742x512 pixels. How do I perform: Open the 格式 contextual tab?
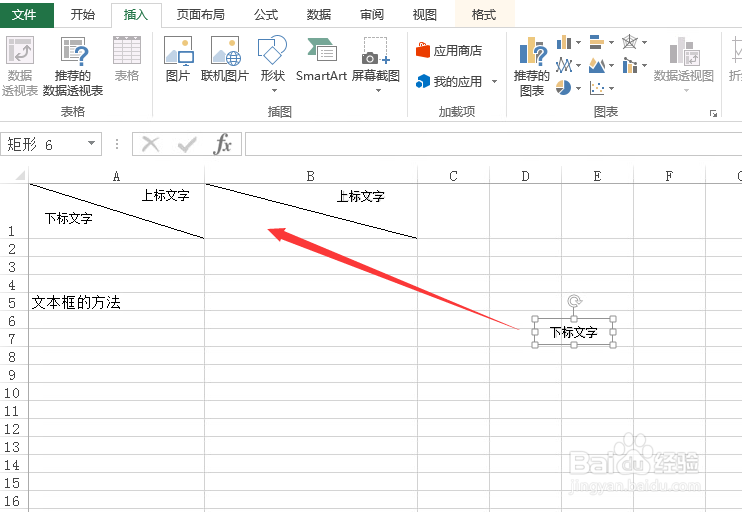click(484, 15)
